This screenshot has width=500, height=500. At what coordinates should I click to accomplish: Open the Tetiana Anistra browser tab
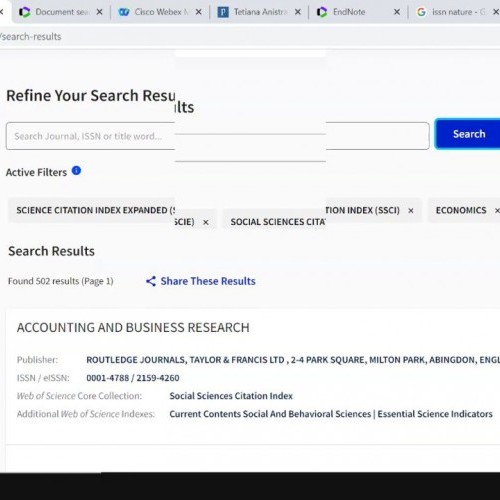(x=258, y=12)
